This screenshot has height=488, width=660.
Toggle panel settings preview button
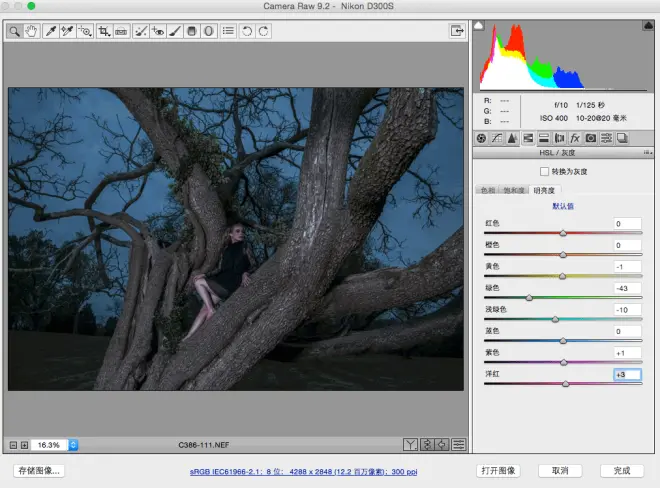(459, 445)
